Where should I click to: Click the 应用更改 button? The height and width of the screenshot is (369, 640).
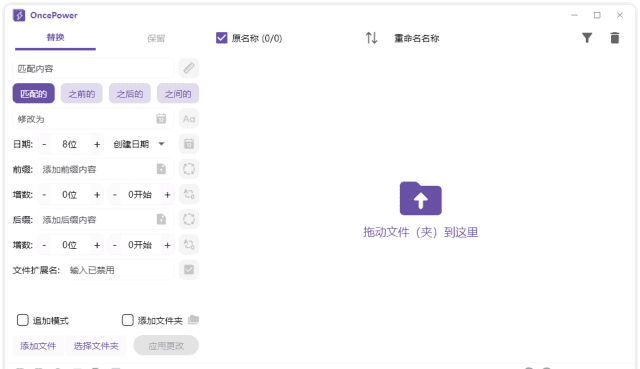click(166, 346)
